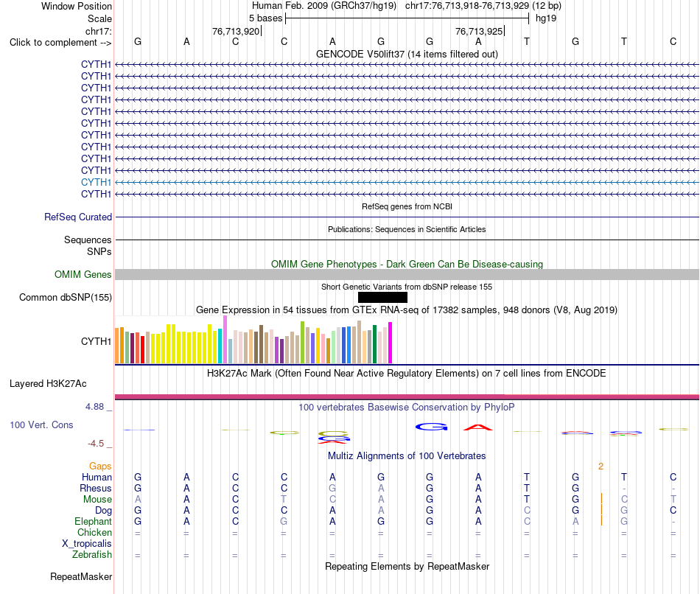Click '100 vertebrates Basewise Conservation by PhyloP' title

[407, 408]
